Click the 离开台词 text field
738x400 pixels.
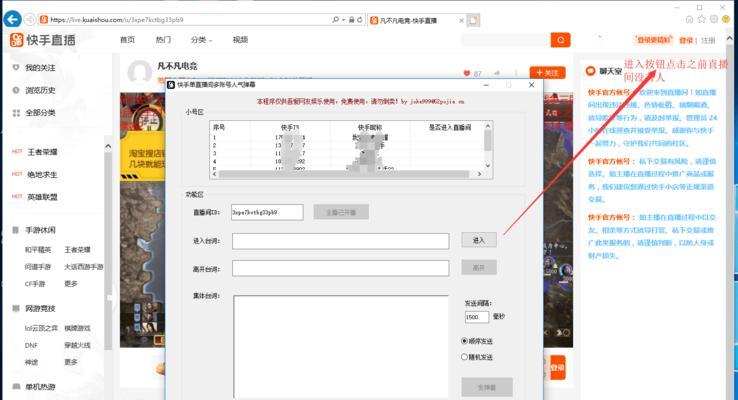(x=340, y=269)
